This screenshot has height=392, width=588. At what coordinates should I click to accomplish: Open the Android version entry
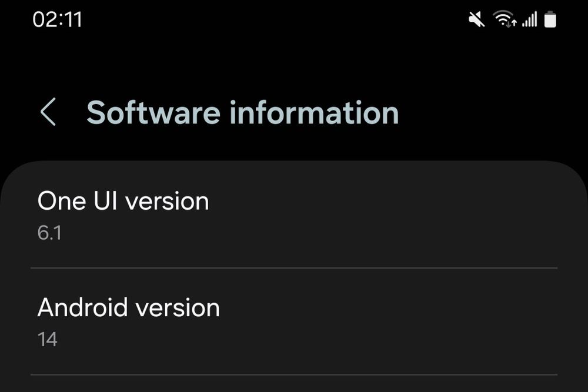[x=294, y=321]
